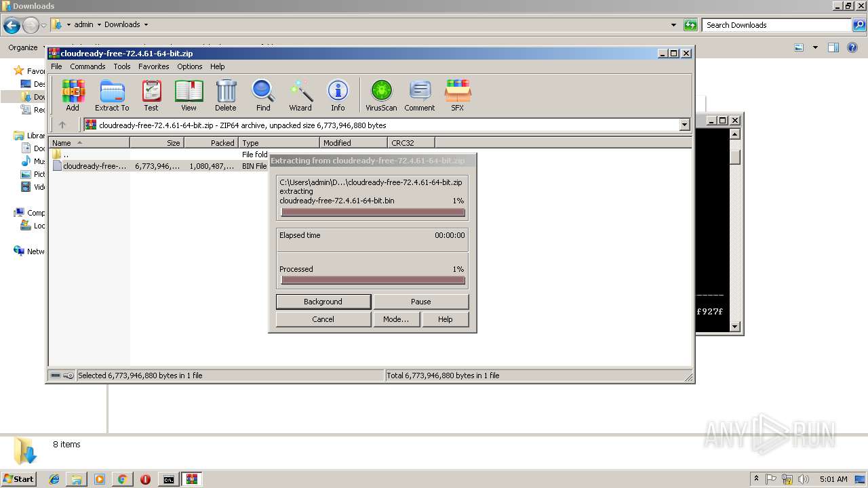Pause the extraction

pyautogui.click(x=421, y=302)
